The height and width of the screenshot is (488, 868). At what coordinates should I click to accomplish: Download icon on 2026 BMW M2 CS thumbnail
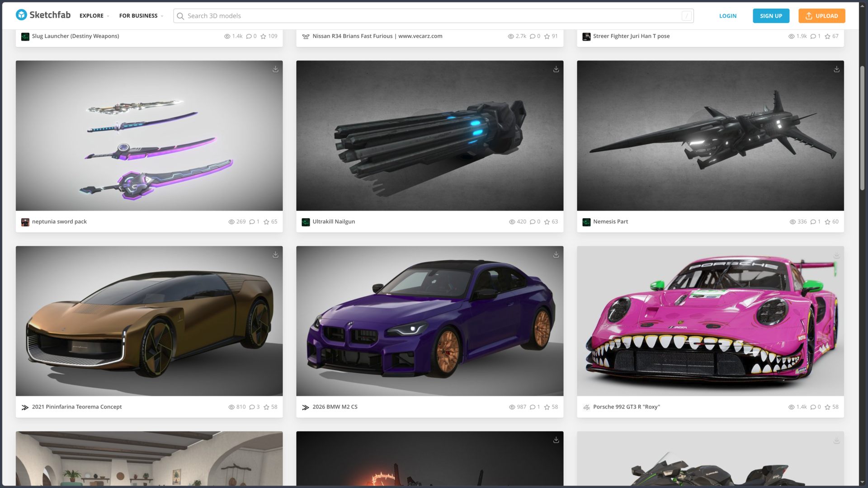(x=556, y=255)
